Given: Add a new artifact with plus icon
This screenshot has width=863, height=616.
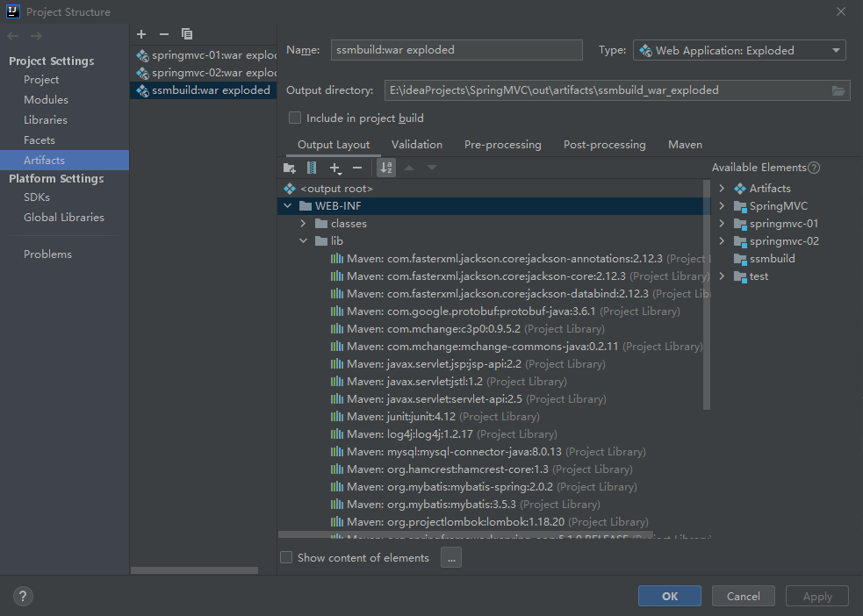Looking at the screenshot, I should point(141,34).
